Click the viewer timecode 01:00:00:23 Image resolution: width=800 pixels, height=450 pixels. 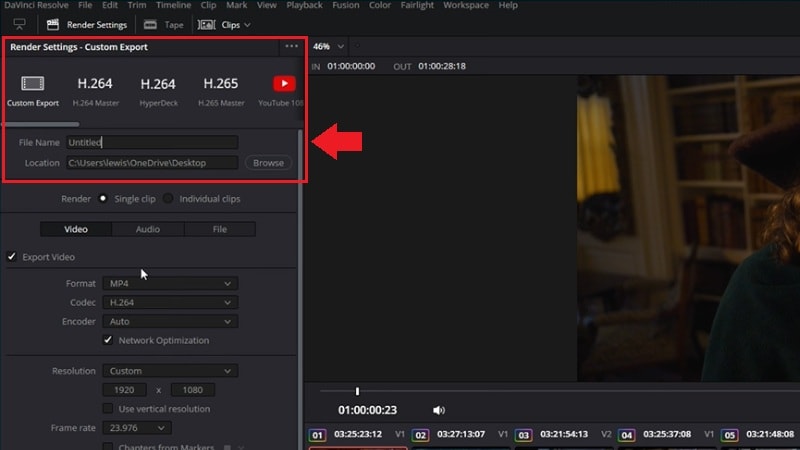click(x=367, y=410)
